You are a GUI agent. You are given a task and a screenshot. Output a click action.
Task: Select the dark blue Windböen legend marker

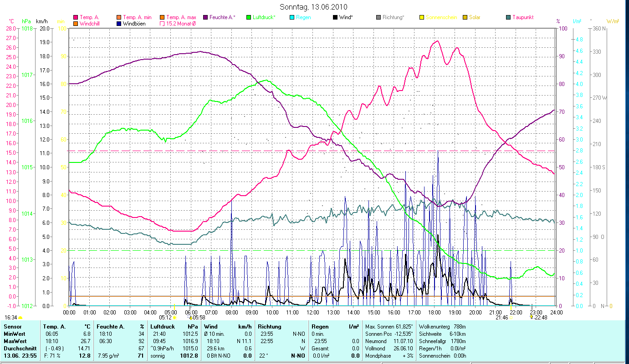[x=119, y=24]
